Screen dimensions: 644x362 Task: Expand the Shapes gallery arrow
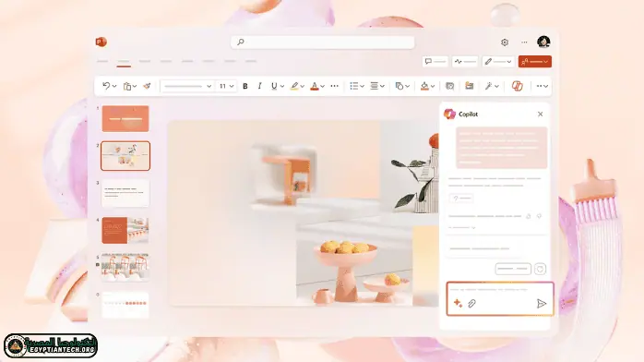click(408, 86)
